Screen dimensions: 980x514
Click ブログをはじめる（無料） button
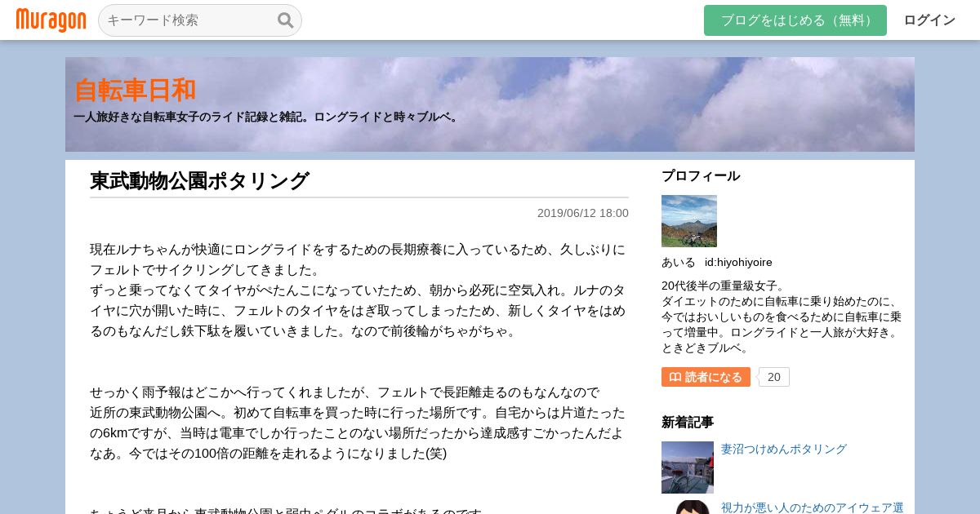tap(795, 20)
